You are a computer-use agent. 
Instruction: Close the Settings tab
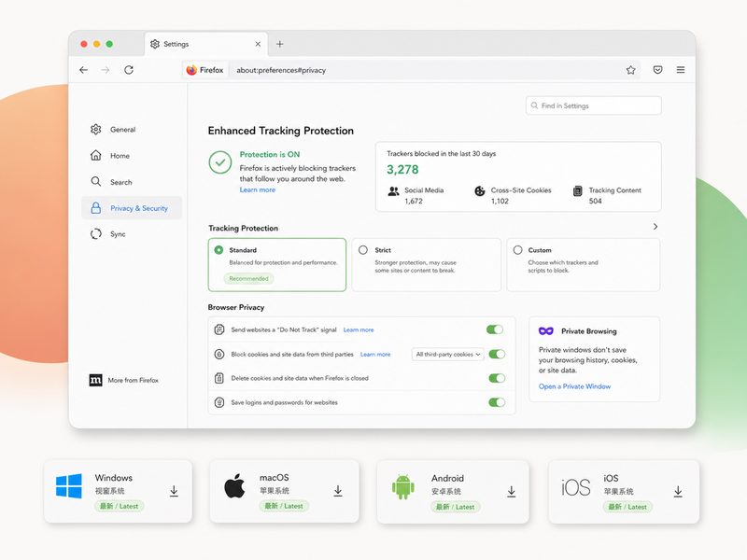pos(258,44)
